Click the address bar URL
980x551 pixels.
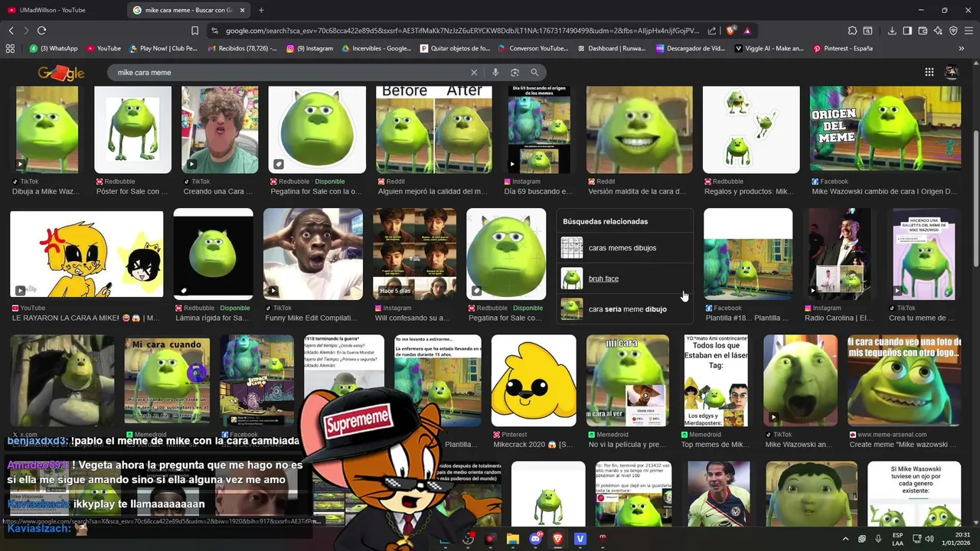point(462,31)
